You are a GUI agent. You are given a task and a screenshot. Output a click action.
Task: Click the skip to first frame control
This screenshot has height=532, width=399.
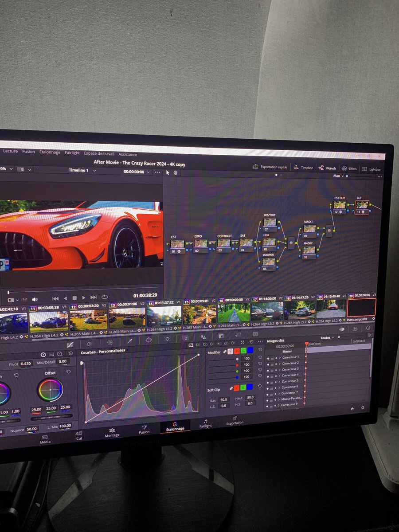[55, 298]
